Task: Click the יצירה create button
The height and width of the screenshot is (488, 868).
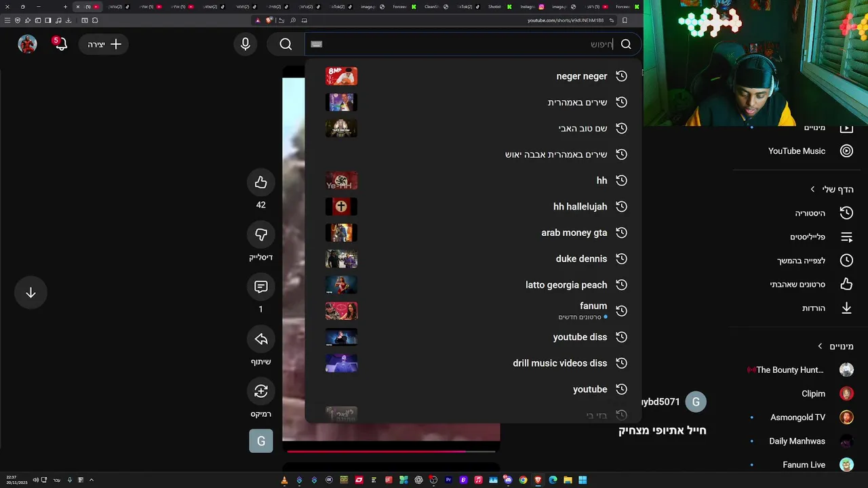Action: [104, 44]
